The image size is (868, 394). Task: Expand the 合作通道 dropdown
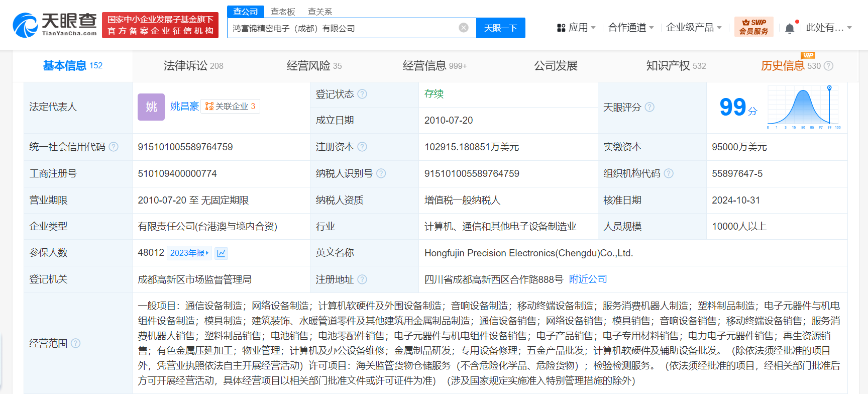coord(630,28)
